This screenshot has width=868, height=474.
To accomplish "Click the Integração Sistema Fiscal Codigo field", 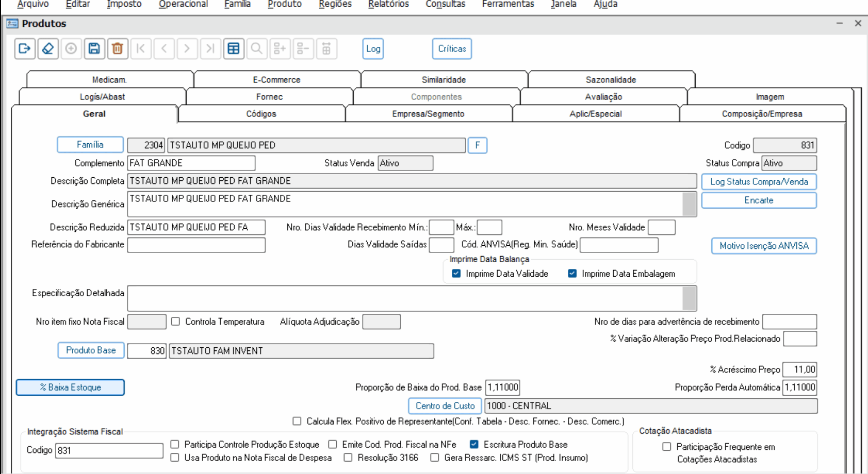I will click(109, 451).
